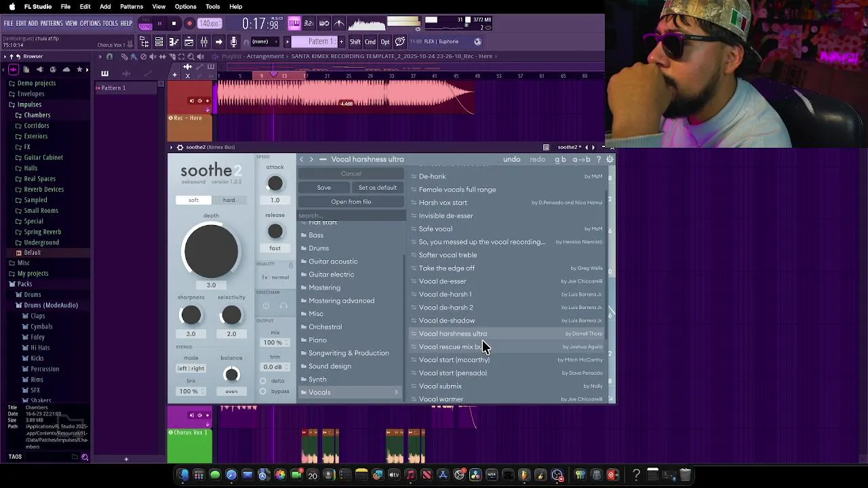Click the Finder icon in the Dock

pos(183,475)
